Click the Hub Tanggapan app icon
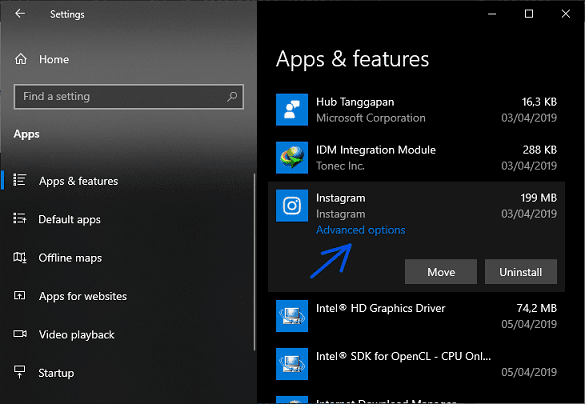The width and height of the screenshot is (585, 404). coord(292,110)
